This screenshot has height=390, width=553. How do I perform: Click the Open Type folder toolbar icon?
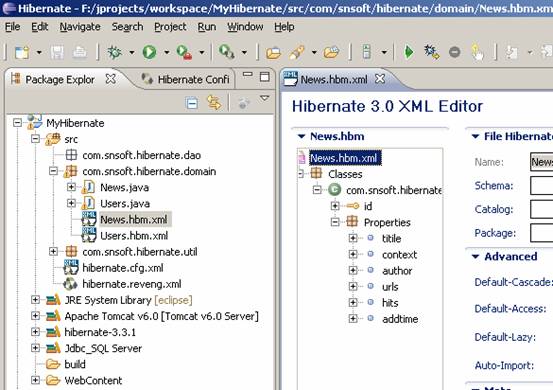coord(273,53)
